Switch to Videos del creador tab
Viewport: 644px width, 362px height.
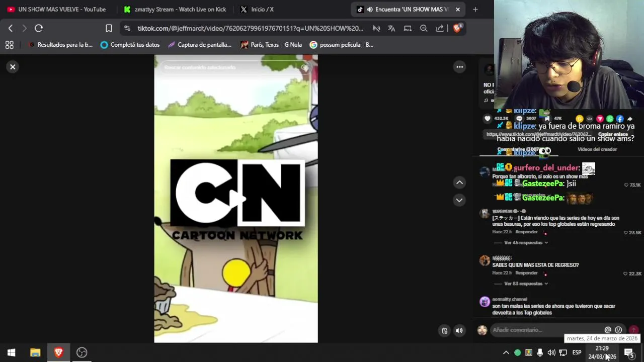(597, 149)
